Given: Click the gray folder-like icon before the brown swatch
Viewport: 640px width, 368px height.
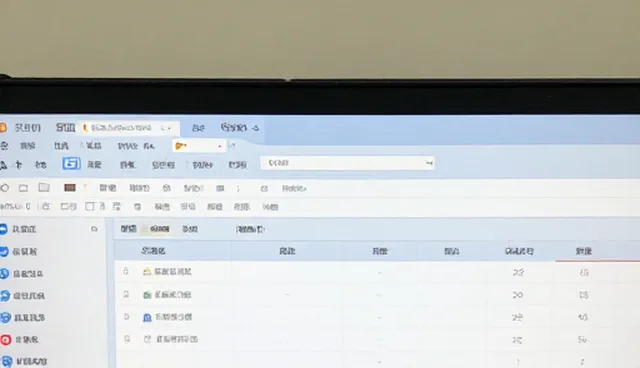Looking at the screenshot, I should pyautogui.click(x=44, y=187).
